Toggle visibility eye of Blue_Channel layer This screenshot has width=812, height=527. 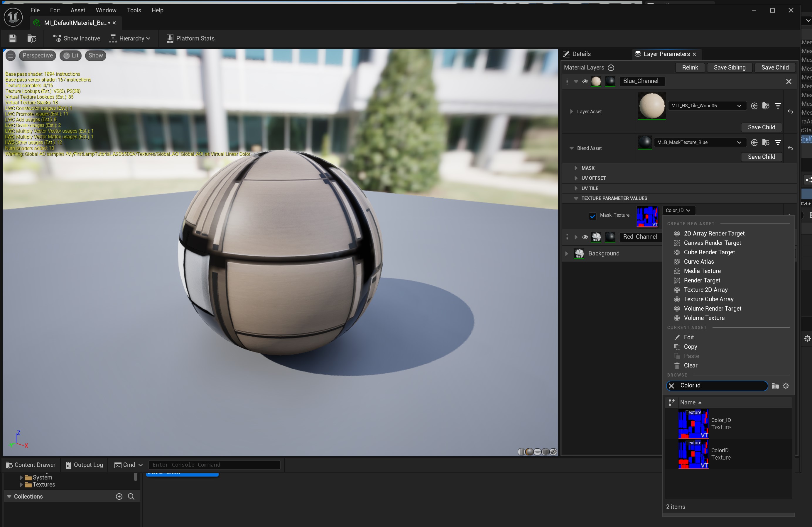click(x=585, y=82)
